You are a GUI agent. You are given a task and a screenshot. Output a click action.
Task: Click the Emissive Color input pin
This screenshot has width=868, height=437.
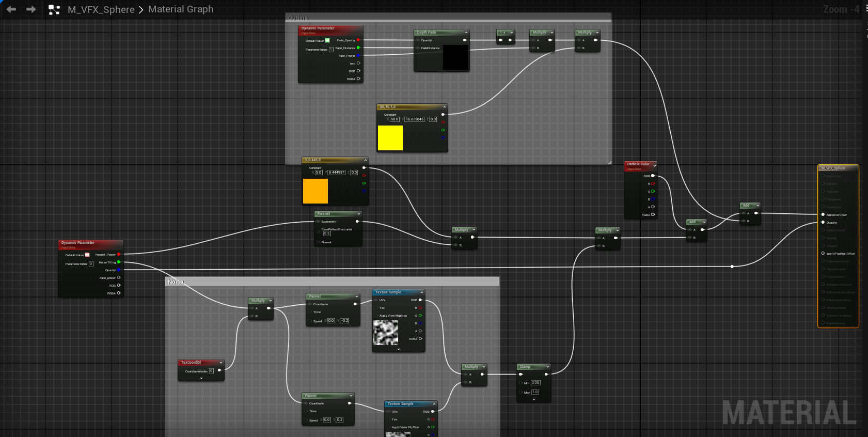[x=823, y=214]
